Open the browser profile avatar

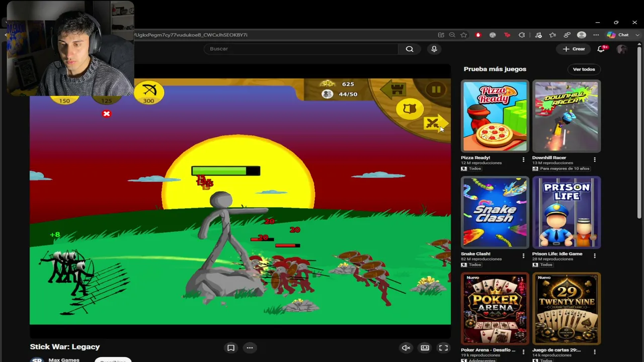[x=582, y=35]
